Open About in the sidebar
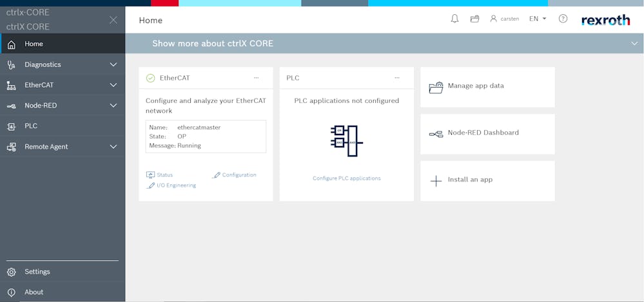 [x=63, y=292]
